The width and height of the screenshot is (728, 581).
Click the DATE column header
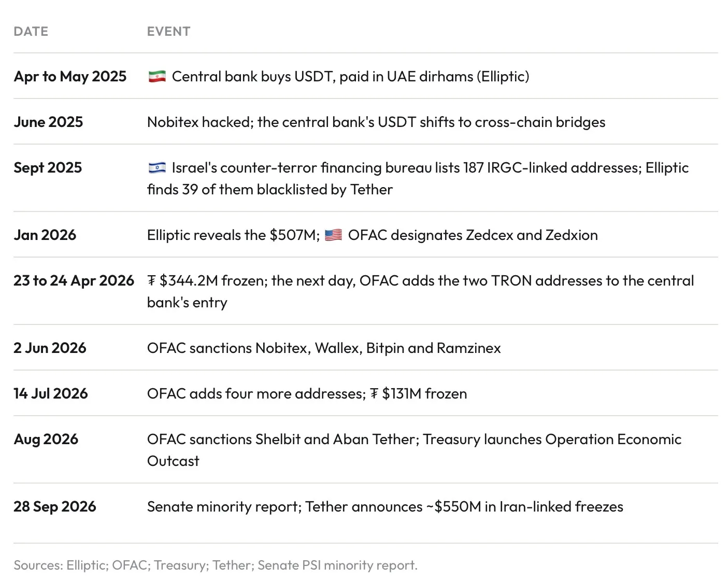(31, 32)
